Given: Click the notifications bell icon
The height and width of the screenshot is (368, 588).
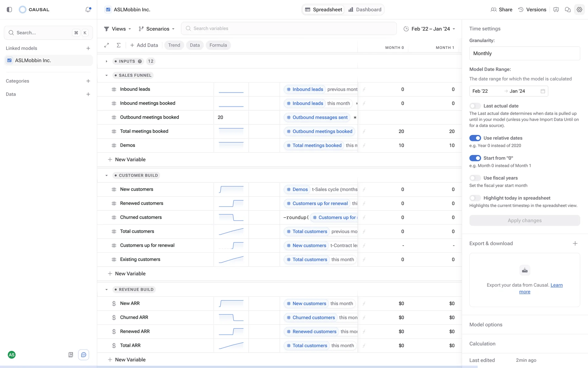Looking at the screenshot, I should [88, 10].
